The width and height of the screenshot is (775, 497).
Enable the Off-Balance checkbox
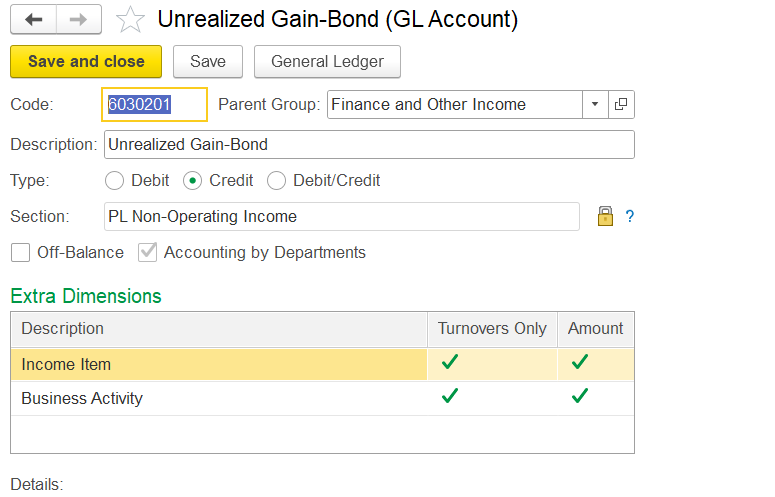pos(20,252)
